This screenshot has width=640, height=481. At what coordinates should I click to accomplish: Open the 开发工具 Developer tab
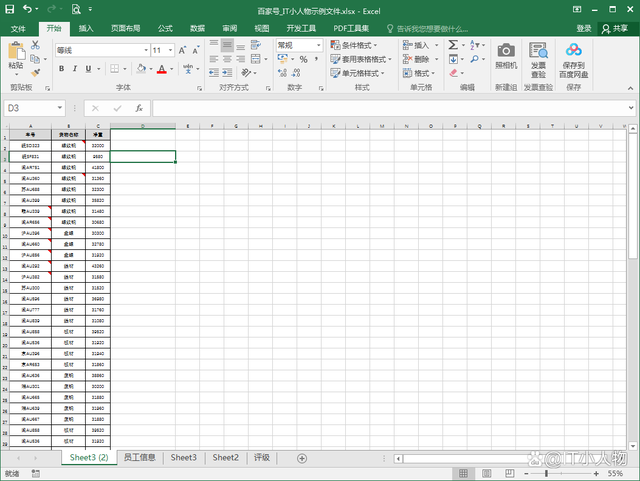[301, 29]
